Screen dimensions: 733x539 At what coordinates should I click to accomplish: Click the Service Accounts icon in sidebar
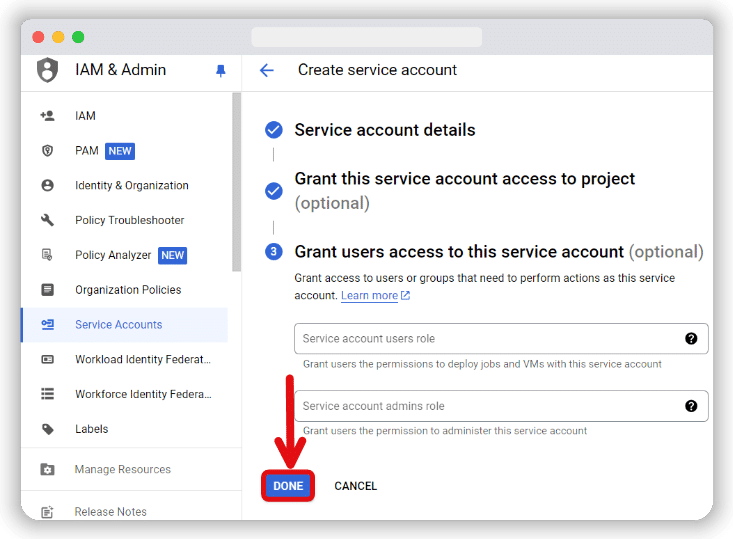pyautogui.click(x=47, y=324)
